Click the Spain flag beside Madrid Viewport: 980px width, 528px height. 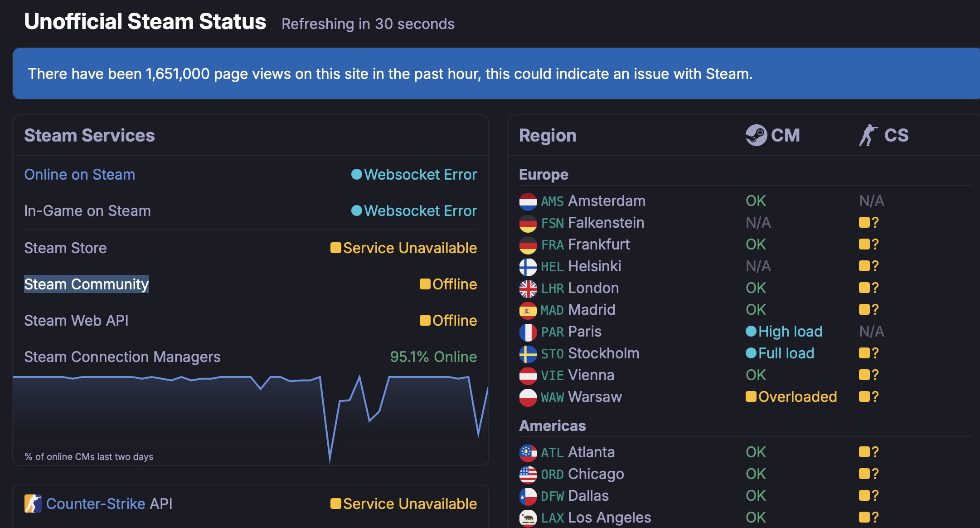tap(528, 310)
